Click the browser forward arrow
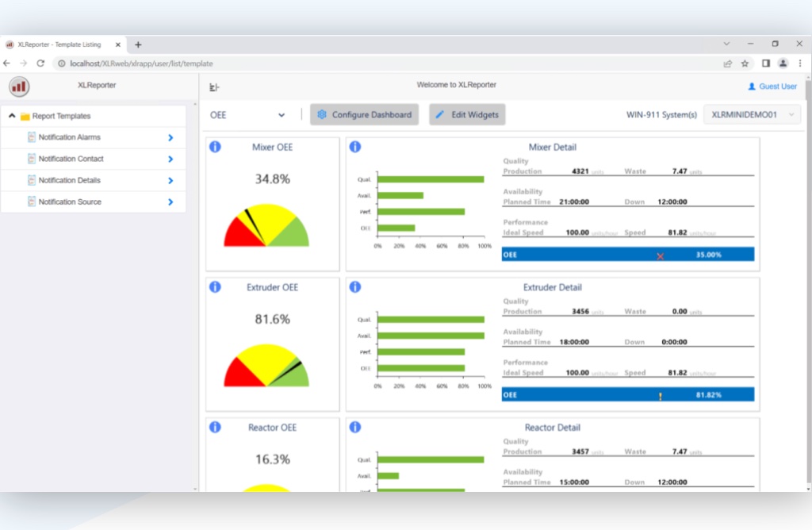The image size is (812, 530). coord(23,63)
